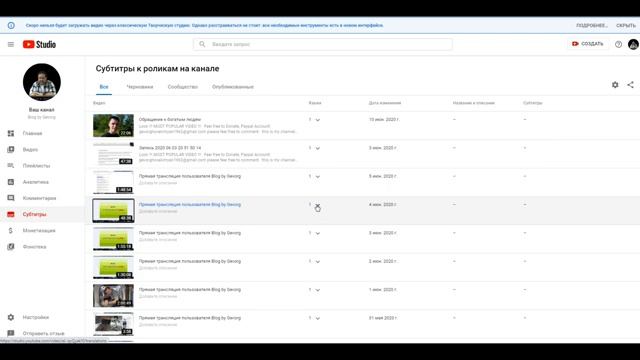Click the Языки column header
This screenshot has height=360, width=640.
pyautogui.click(x=315, y=103)
